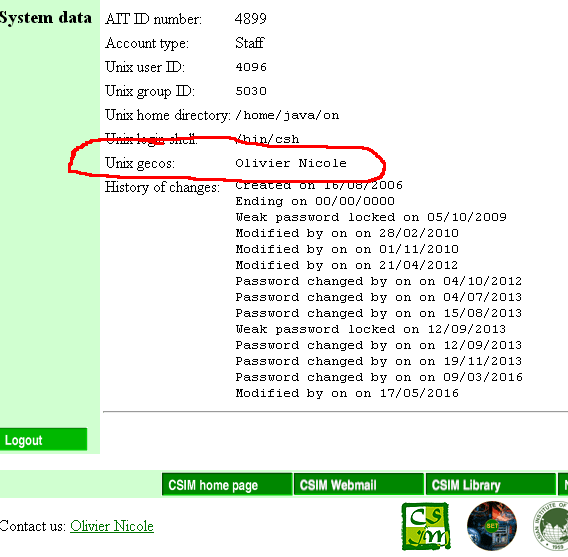Select the AIT ID number 4899

[x=251, y=18]
